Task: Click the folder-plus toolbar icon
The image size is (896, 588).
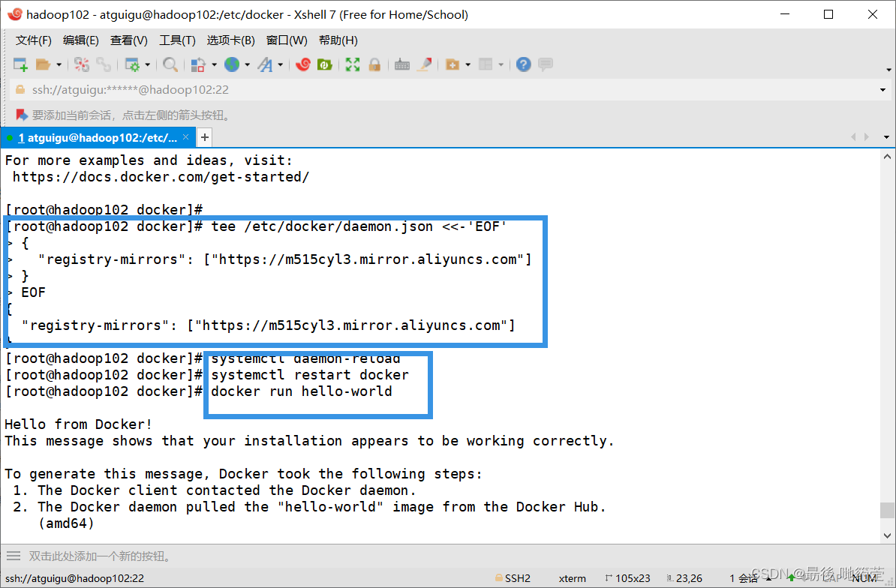Action: (452, 64)
